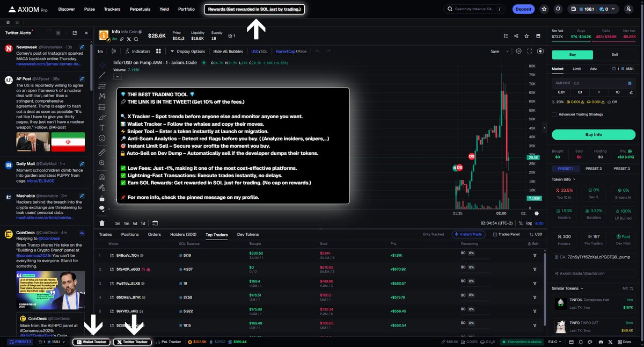
Task: Toggle USD/SOL chart currency
Action: (259, 52)
